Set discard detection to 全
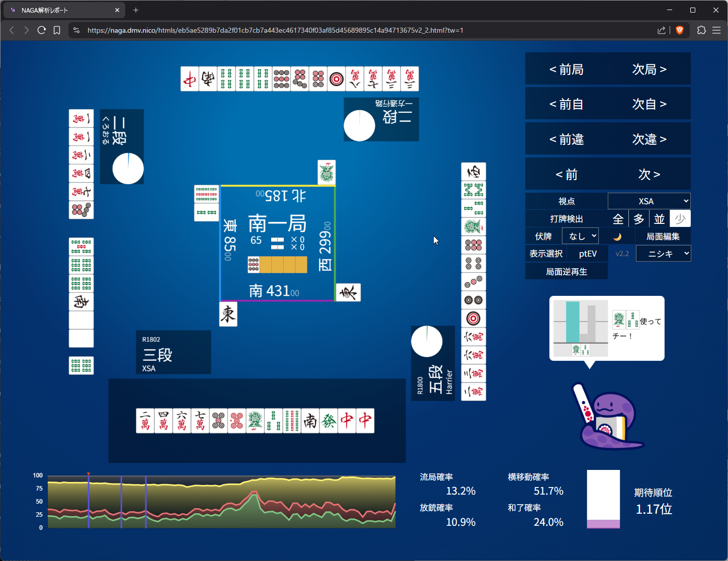Image resolution: width=728 pixels, height=561 pixels. coord(618,219)
